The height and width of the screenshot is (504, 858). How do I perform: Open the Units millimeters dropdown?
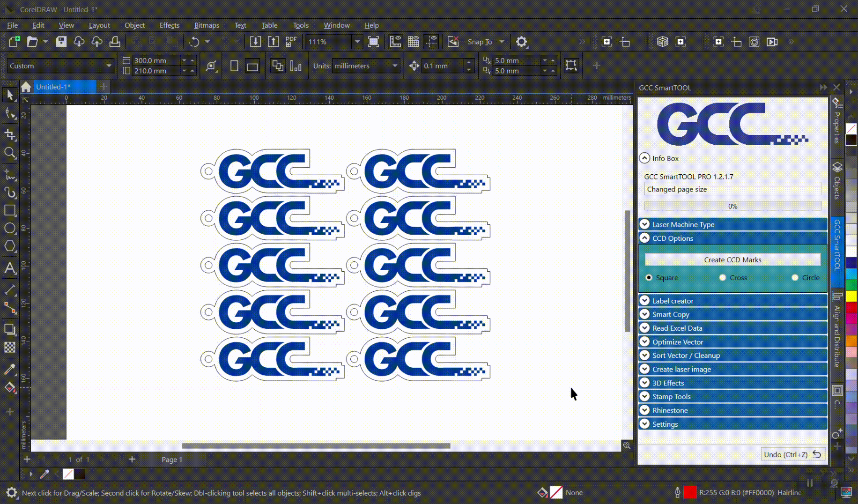395,66
